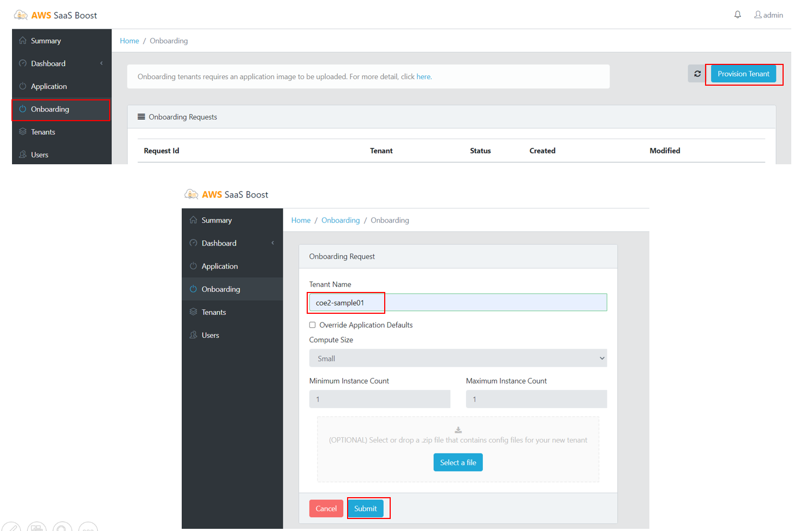Image resolution: width=812 pixels, height=531 pixels.
Task: Select Application in the top sidebar
Action: pos(49,86)
